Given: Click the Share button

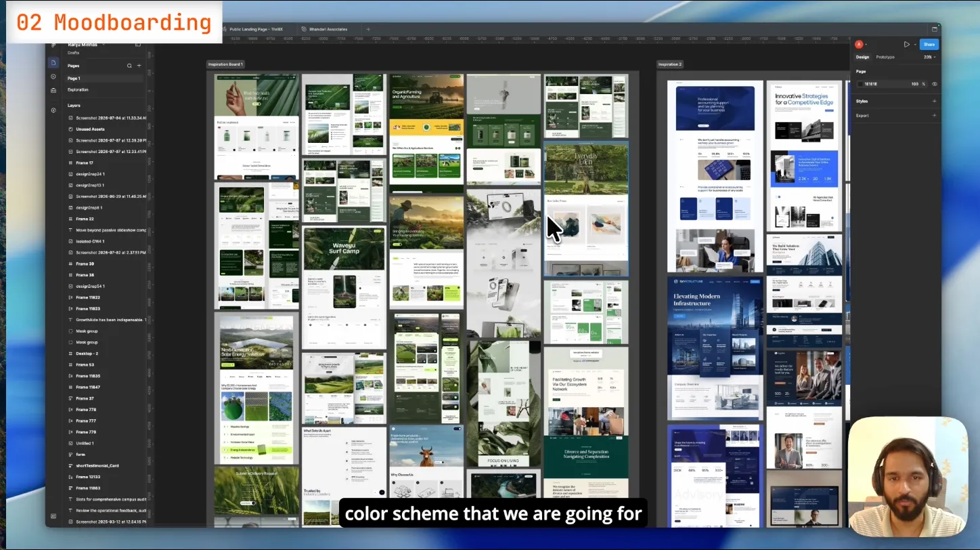Looking at the screenshot, I should 929,45.
